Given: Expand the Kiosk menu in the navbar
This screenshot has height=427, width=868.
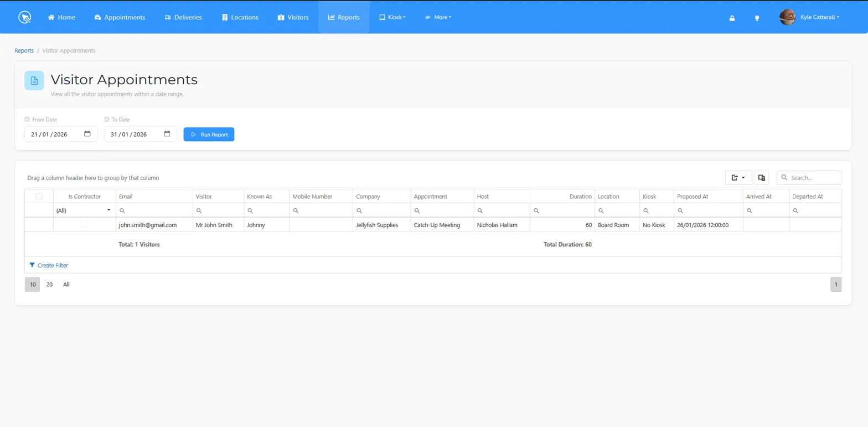Looking at the screenshot, I should [392, 17].
